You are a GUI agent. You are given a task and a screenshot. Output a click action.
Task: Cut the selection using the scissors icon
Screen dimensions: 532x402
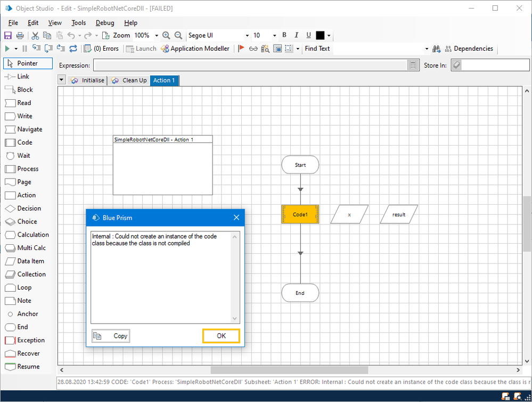click(x=35, y=35)
